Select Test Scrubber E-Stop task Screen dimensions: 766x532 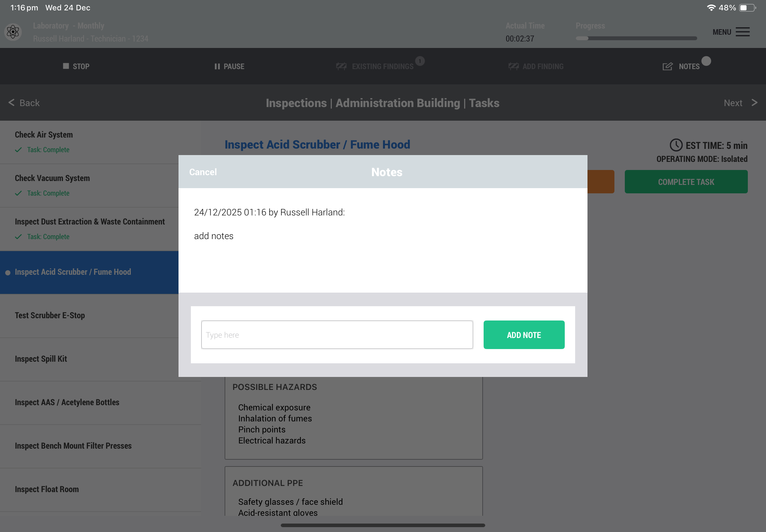(x=50, y=315)
